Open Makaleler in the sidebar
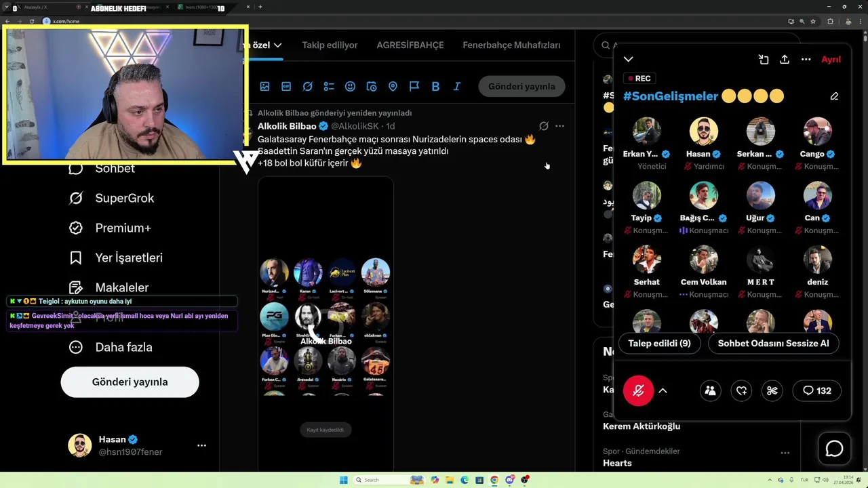 [x=109, y=287]
